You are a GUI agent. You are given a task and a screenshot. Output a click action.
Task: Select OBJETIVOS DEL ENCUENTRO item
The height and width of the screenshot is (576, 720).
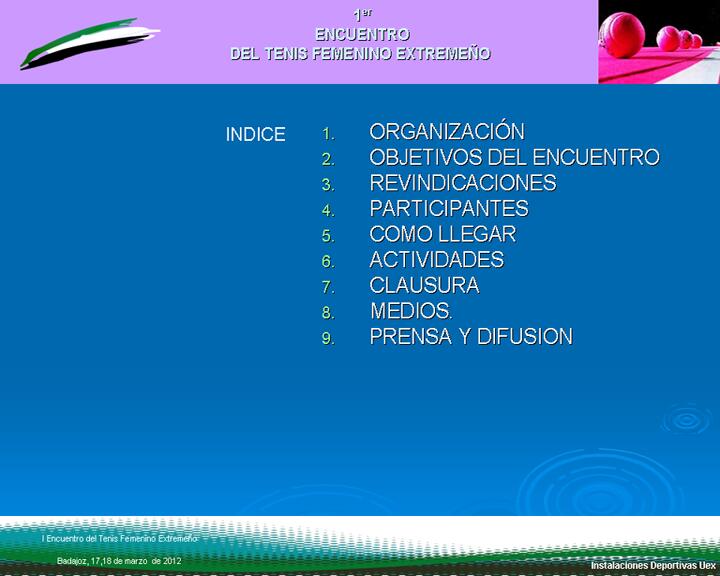click(x=514, y=158)
